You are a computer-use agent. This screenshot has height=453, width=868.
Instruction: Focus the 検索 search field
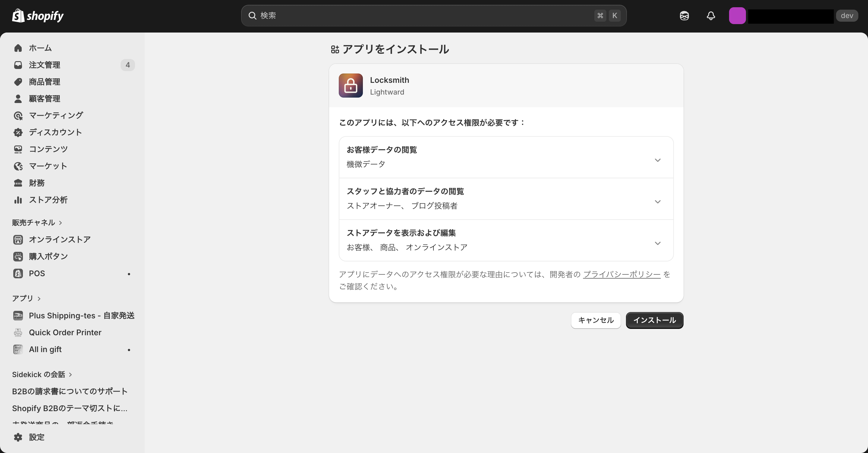click(434, 15)
